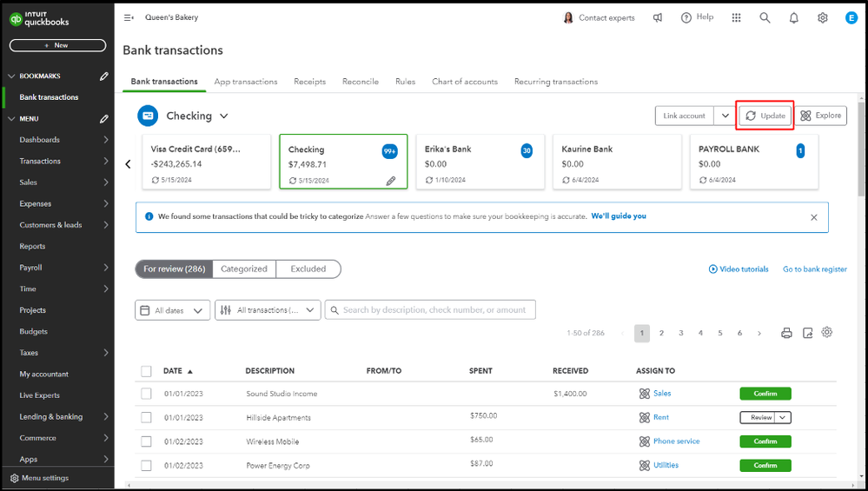Tick the select-all checkbox in table header

point(146,371)
